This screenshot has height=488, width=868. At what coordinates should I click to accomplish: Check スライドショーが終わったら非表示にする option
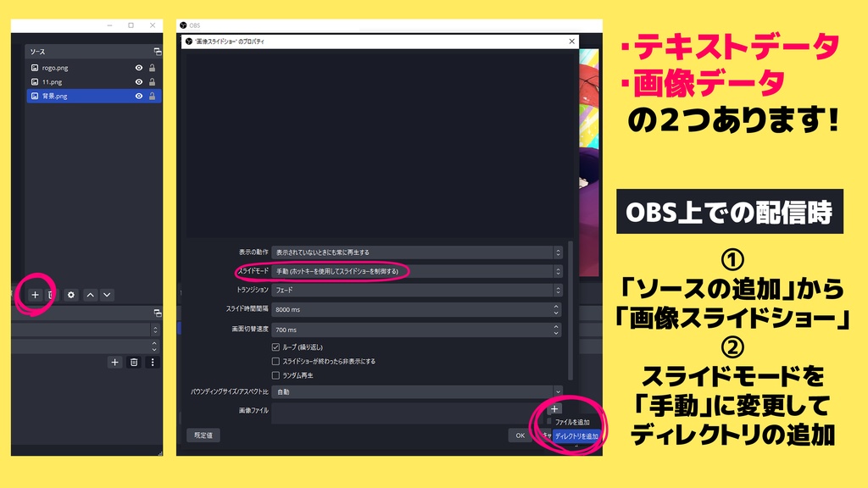275,361
